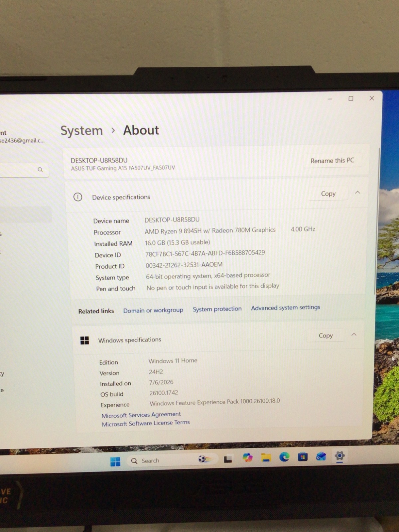Go back to System breadcrumb
Viewport: 399px width, 532px height.
tap(82, 131)
